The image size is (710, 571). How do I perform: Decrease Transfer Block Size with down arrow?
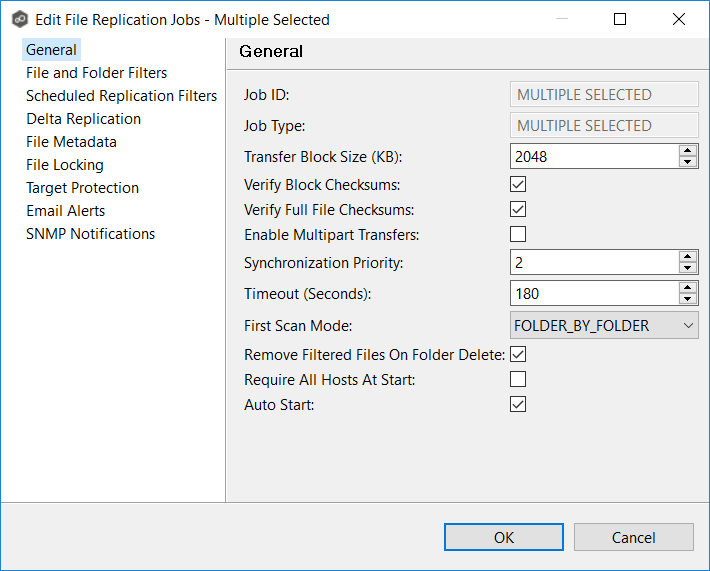pos(687,162)
